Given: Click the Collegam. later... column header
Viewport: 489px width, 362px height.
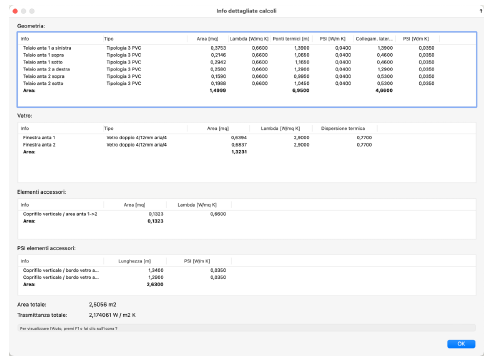Looking at the screenshot, I should coord(375,39).
